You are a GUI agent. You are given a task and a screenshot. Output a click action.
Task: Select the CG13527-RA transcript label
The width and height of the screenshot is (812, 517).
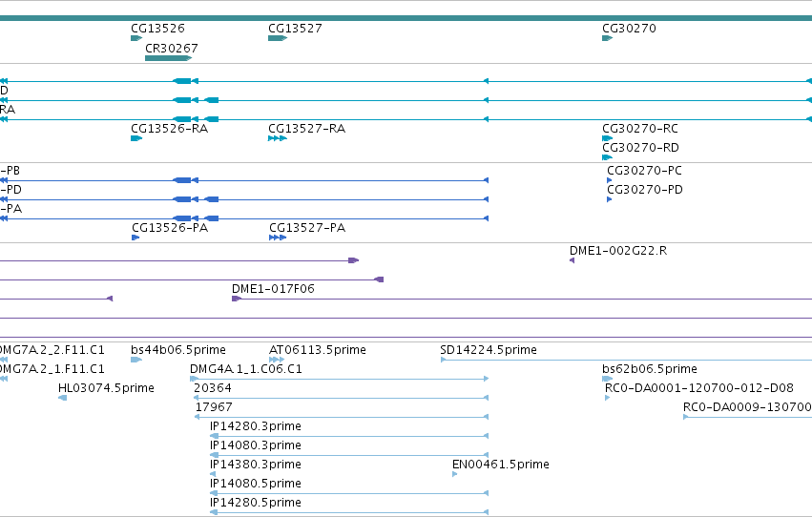click(306, 129)
